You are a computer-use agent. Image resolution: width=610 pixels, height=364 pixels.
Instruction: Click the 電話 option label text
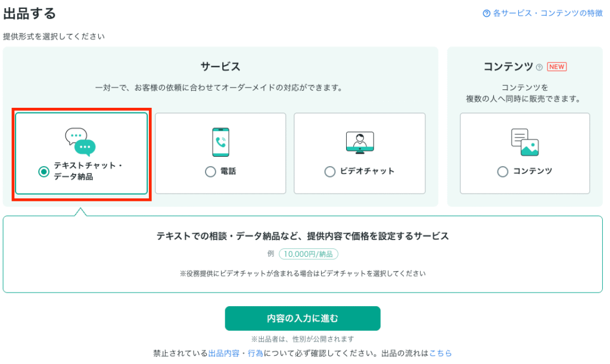[x=228, y=172]
